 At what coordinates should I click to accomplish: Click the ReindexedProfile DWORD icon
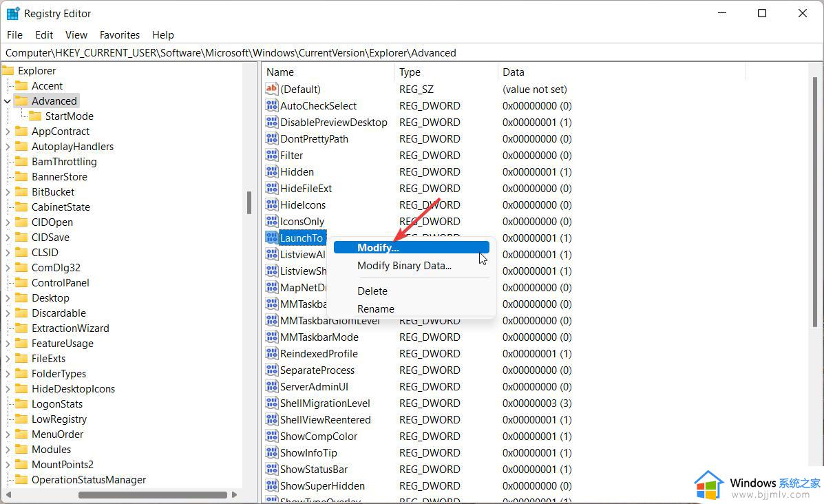tap(272, 354)
